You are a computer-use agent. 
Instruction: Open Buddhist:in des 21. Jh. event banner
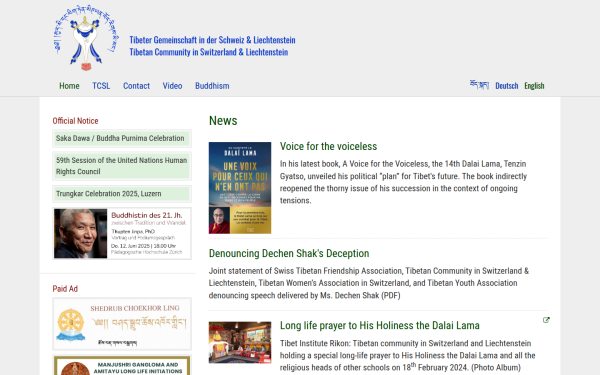point(122,233)
